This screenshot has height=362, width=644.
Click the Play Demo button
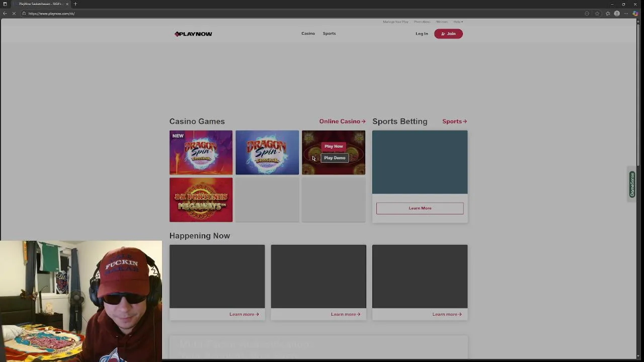335,158
